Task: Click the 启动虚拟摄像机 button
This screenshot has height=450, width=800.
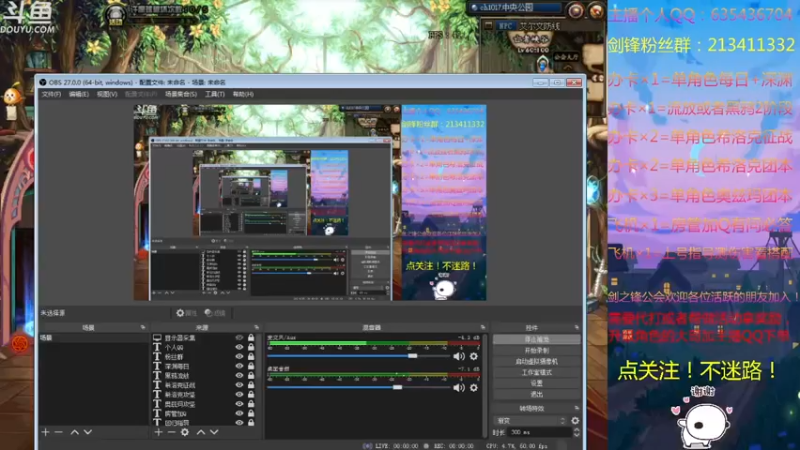Action: [x=537, y=361]
